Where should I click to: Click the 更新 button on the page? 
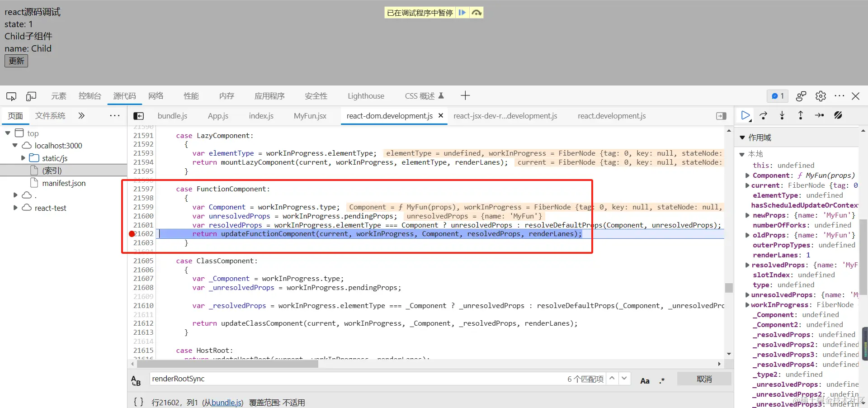point(16,61)
